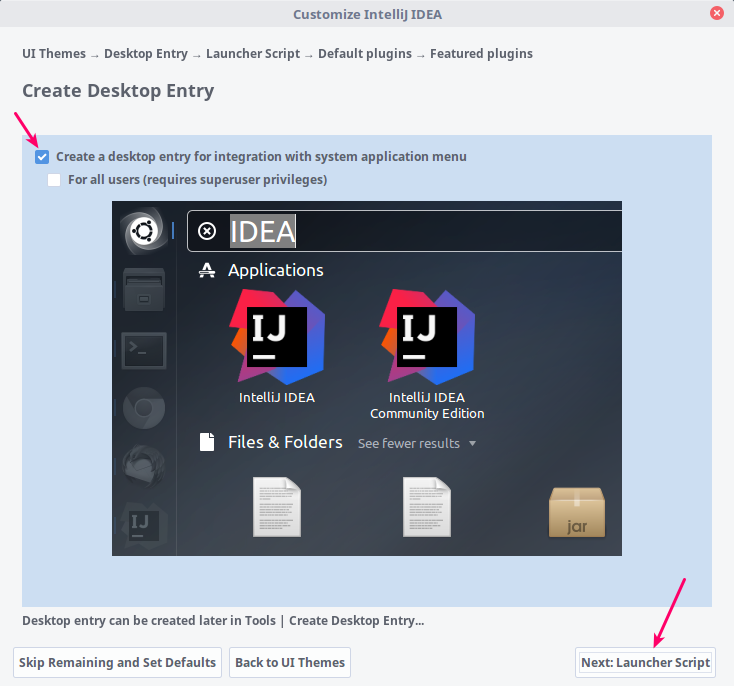The image size is (734, 686).
Task: Click See fewer results dropdown arrow
Action: click(x=472, y=443)
